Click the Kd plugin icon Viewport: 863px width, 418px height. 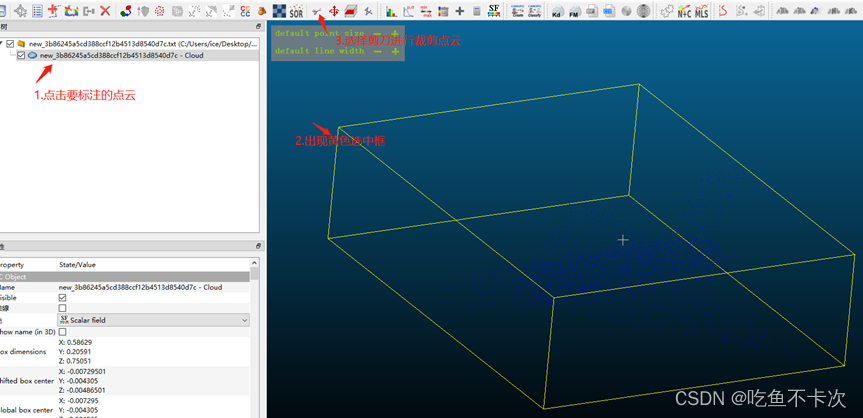[558, 10]
